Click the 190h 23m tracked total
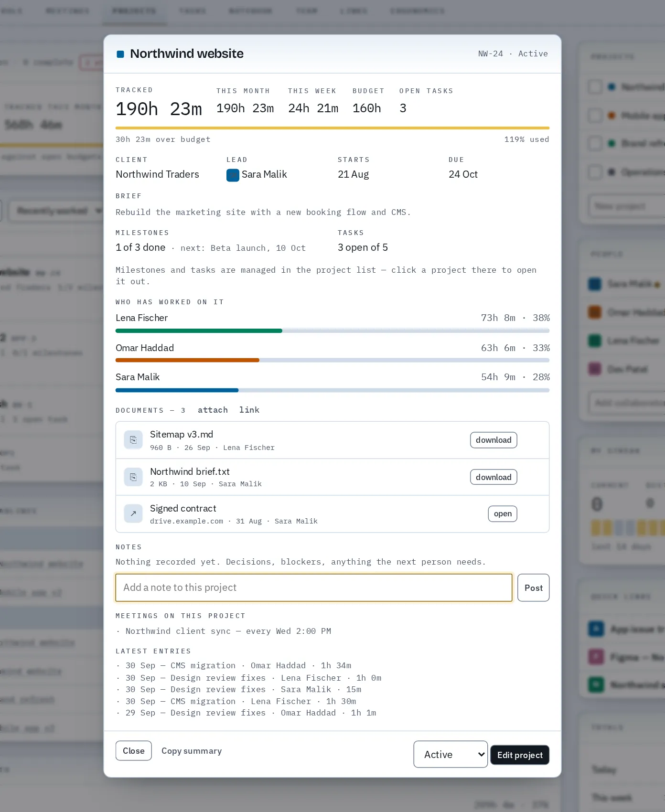This screenshot has width=665, height=812. coord(159,109)
